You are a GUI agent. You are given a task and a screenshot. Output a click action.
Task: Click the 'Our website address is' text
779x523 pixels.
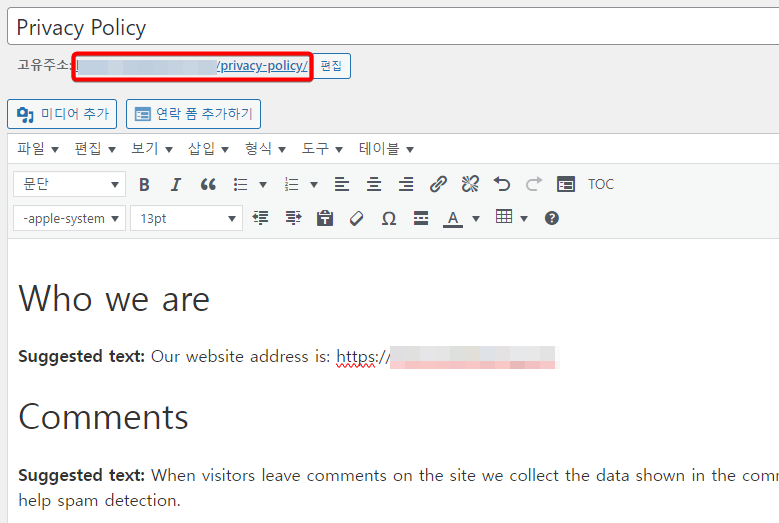pyautogui.click(x=240, y=357)
